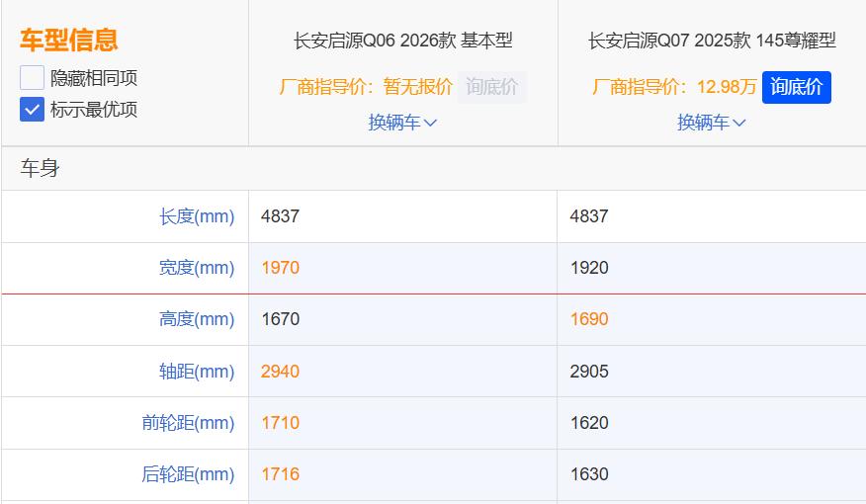Uncheck the 标示最优项 checkbox
Viewport: 866px width, 504px height.
[32, 110]
